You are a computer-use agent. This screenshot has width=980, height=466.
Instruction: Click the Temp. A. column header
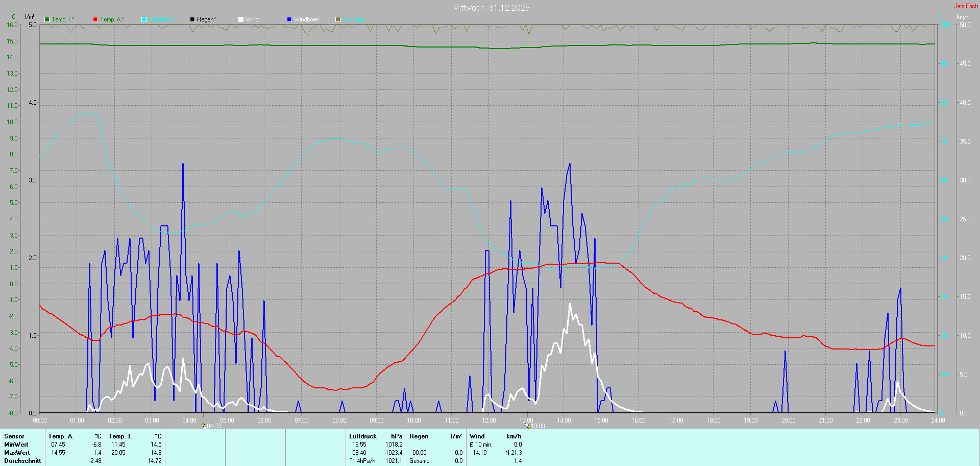pyautogui.click(x=61, y=436)
